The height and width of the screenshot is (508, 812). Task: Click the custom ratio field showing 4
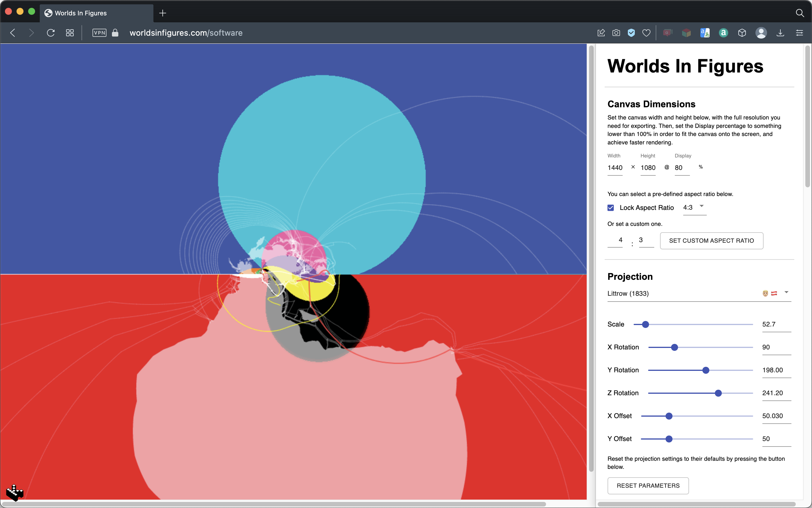615,240
